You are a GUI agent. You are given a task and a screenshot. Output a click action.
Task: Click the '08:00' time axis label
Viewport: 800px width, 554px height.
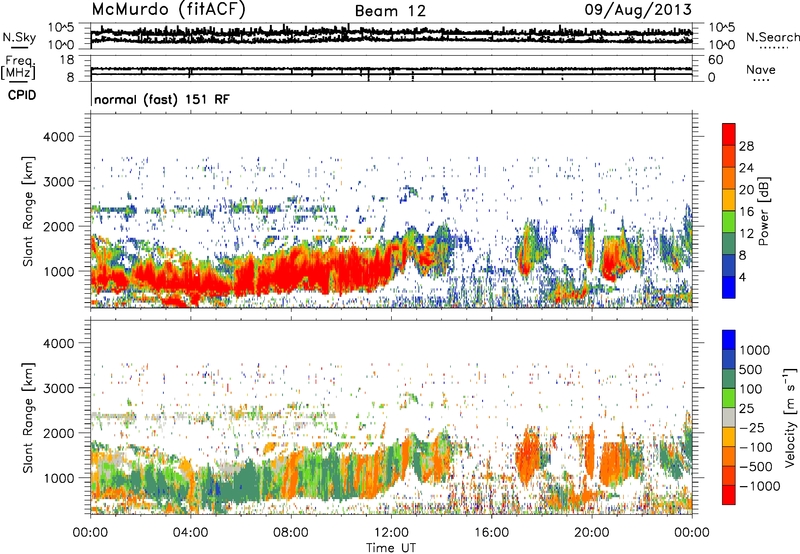[291, 533]
